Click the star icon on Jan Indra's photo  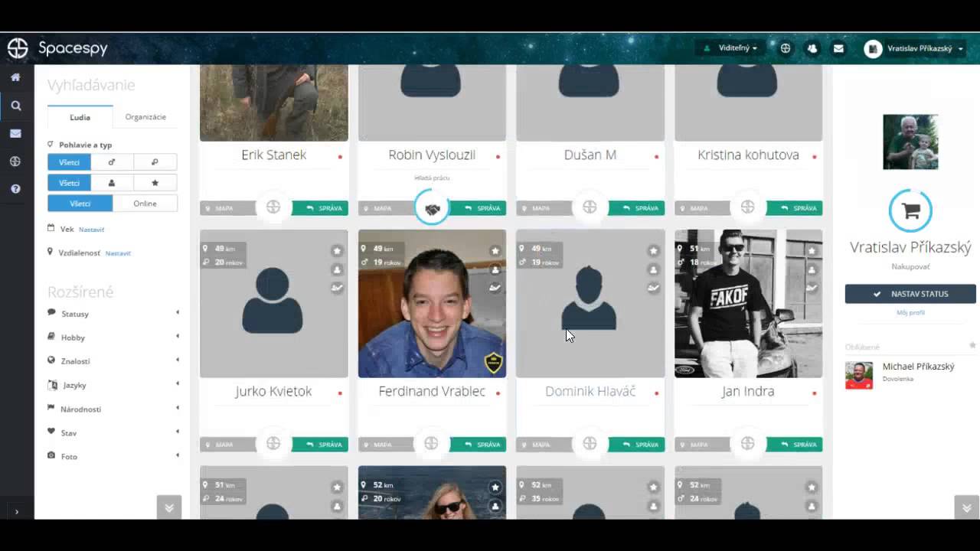(x=812, y=251)
